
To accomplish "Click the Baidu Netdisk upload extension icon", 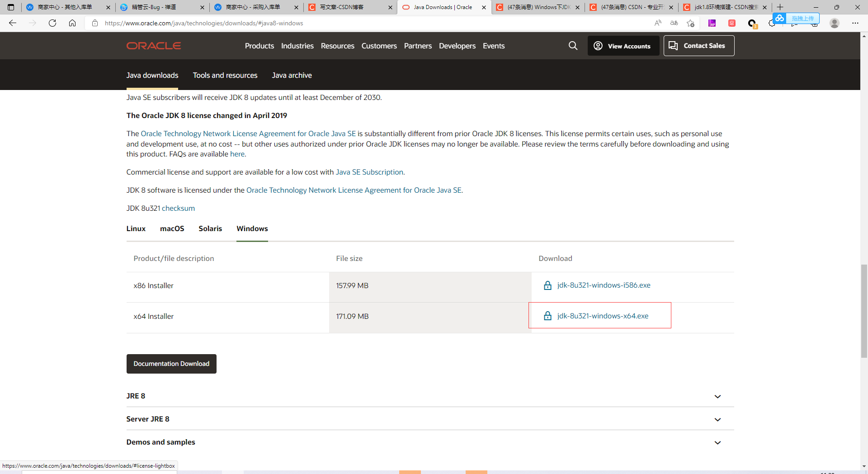I will click(x=779, y=19).
